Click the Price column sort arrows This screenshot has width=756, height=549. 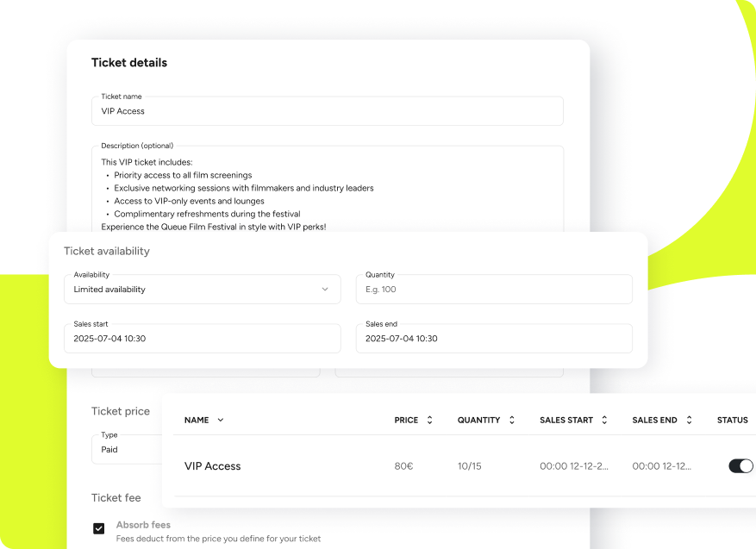[x=429, y=420]
